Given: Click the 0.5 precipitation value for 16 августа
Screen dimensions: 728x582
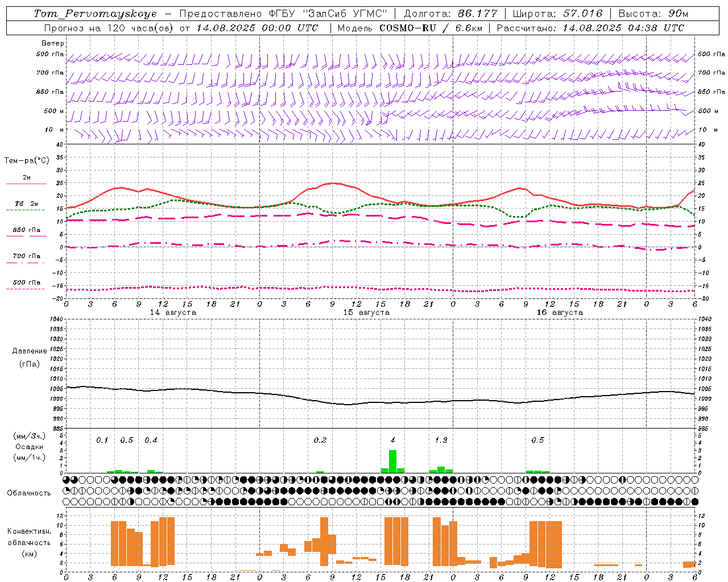Looking at the screenshot, I should pos(537,440).
